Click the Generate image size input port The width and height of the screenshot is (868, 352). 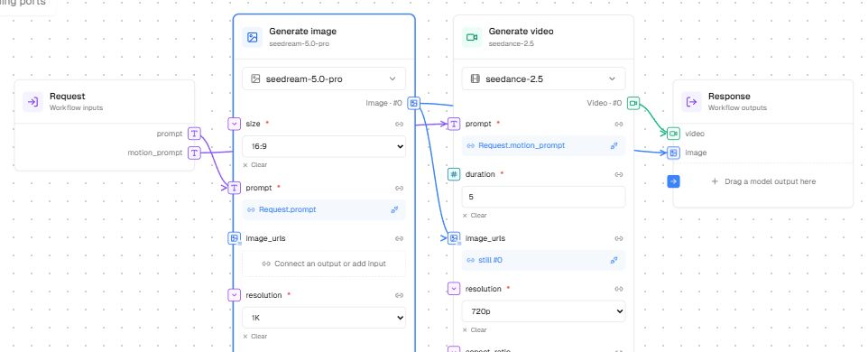[235, 124]
